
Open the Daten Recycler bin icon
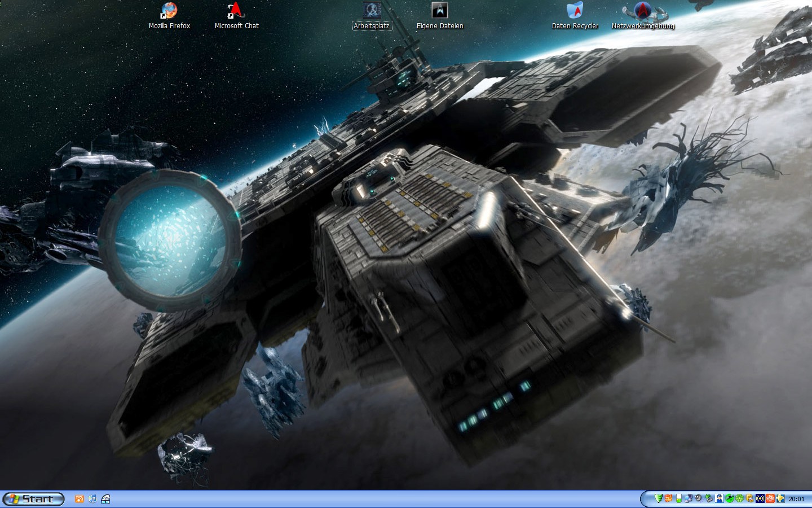click(575, 11)
